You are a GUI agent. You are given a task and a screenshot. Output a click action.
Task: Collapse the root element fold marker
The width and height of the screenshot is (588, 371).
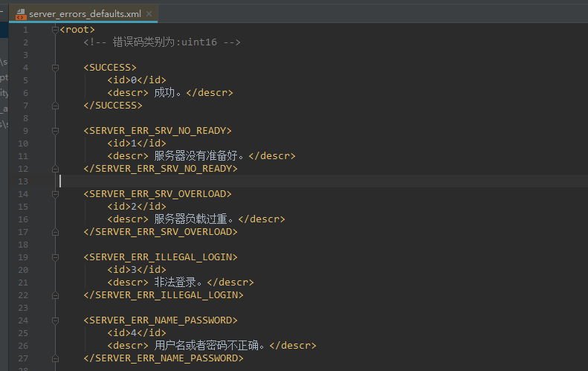(55, 30)
